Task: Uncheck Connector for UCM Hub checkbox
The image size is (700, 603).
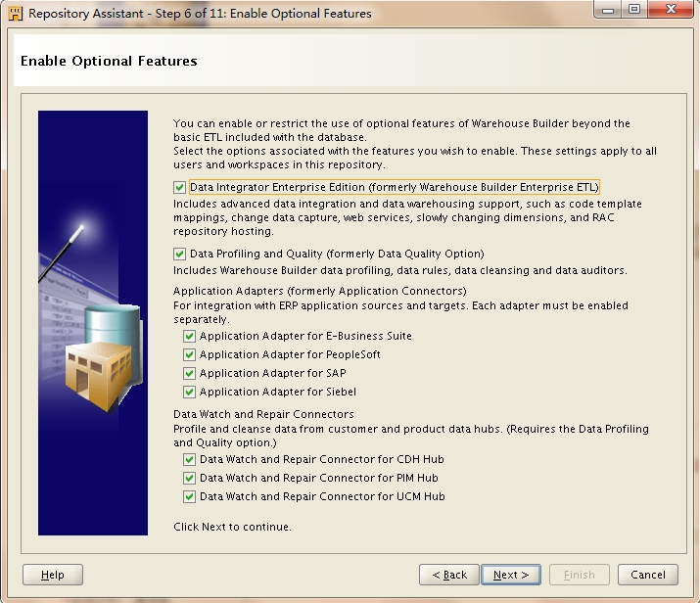Action: (189, 496)
